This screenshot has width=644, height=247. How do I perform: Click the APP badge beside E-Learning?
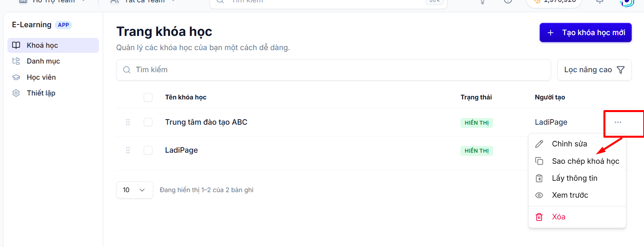(63, 25)
